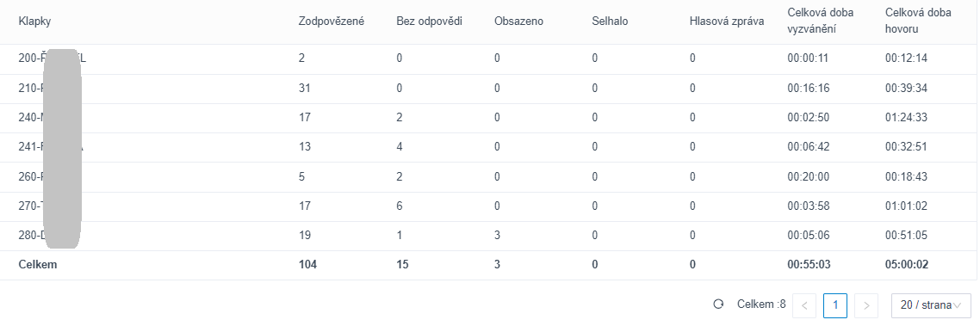Open the 20 / strana page size dropdown
The height and width of the screenshot is (326, 980).
(x=931, y=305)
